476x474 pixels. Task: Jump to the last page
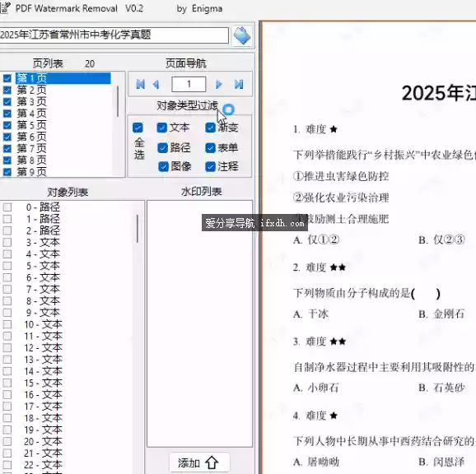(x=239, y=84)
